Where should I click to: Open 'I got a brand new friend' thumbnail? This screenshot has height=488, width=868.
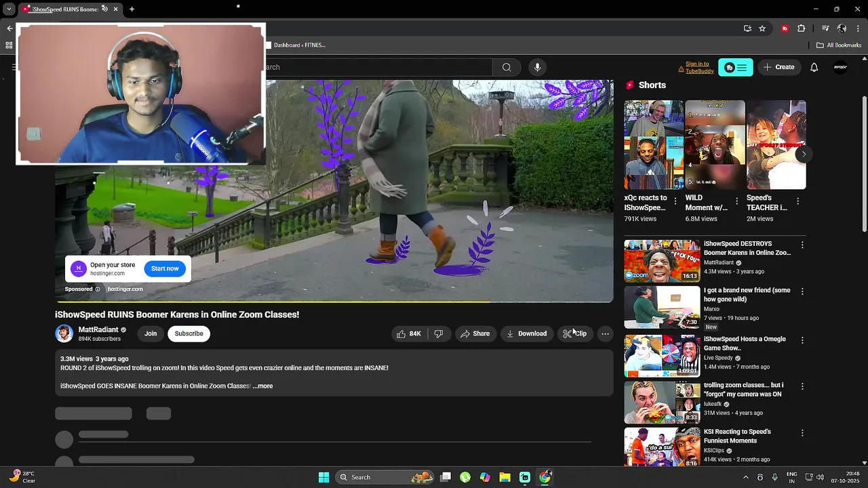coord(662,307)
